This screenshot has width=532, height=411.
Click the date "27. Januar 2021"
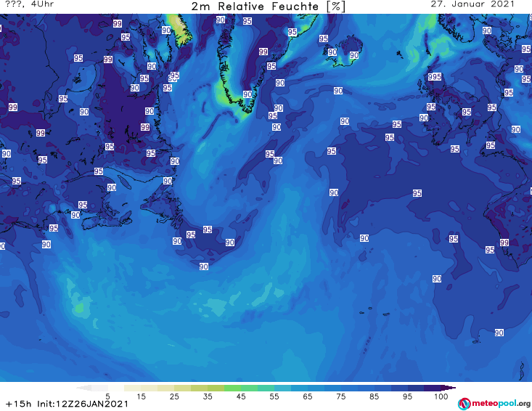click(x=472, y=4)
